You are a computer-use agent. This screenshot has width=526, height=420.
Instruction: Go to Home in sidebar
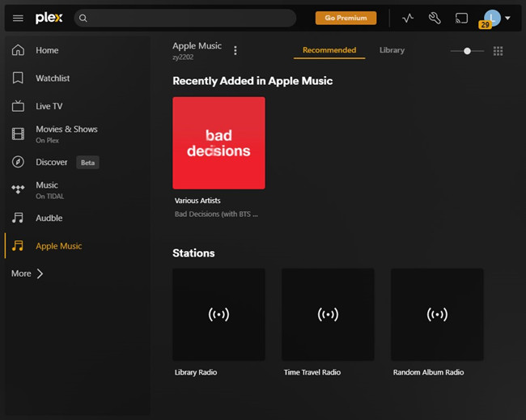(47, 50)
